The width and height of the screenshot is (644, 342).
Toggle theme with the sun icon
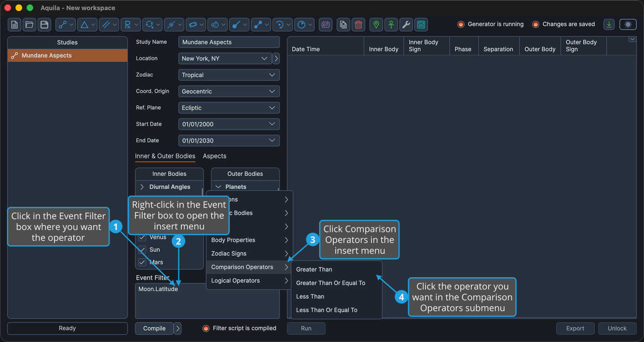point(628,25)
